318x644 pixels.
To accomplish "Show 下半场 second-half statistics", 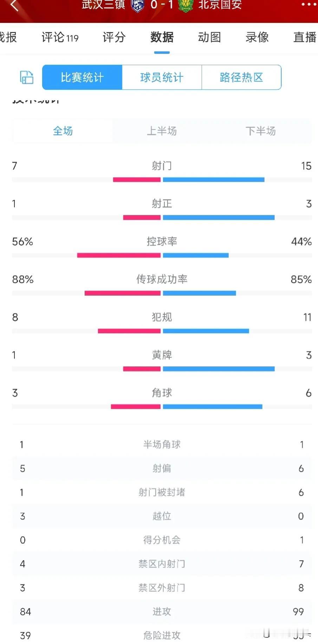I will click(261, 131).
